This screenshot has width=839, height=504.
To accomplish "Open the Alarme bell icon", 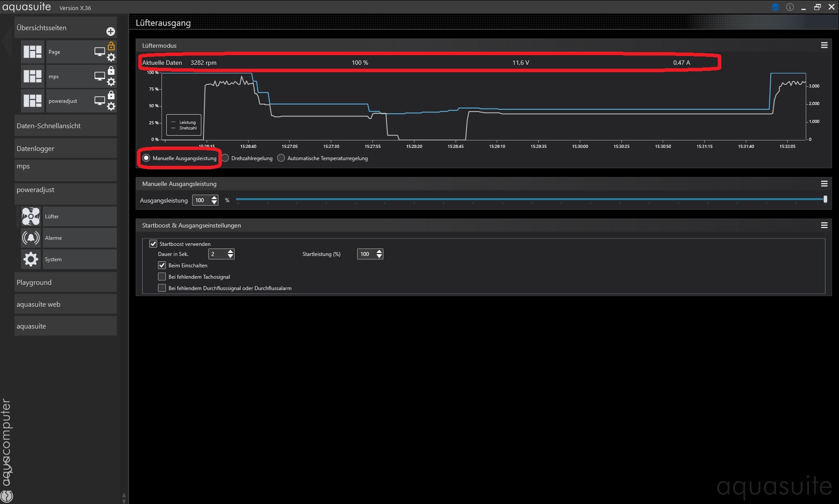I will tap(31, 238).
